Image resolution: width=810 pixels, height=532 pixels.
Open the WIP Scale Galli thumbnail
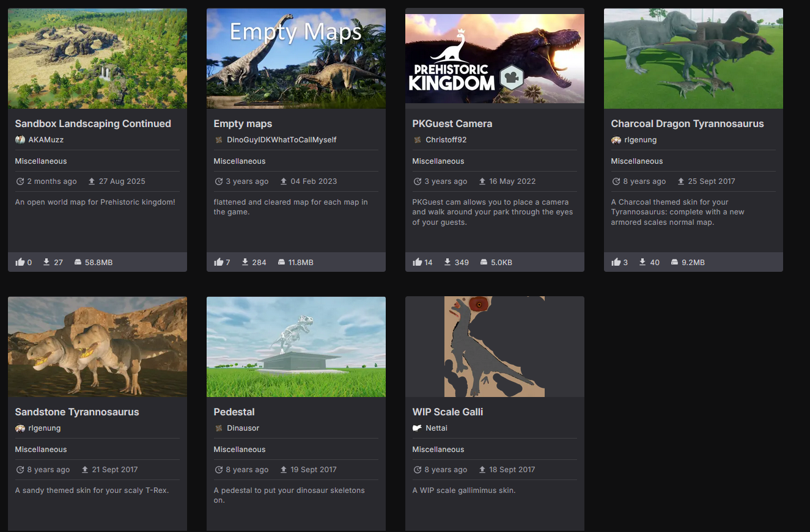click(495, 347)
